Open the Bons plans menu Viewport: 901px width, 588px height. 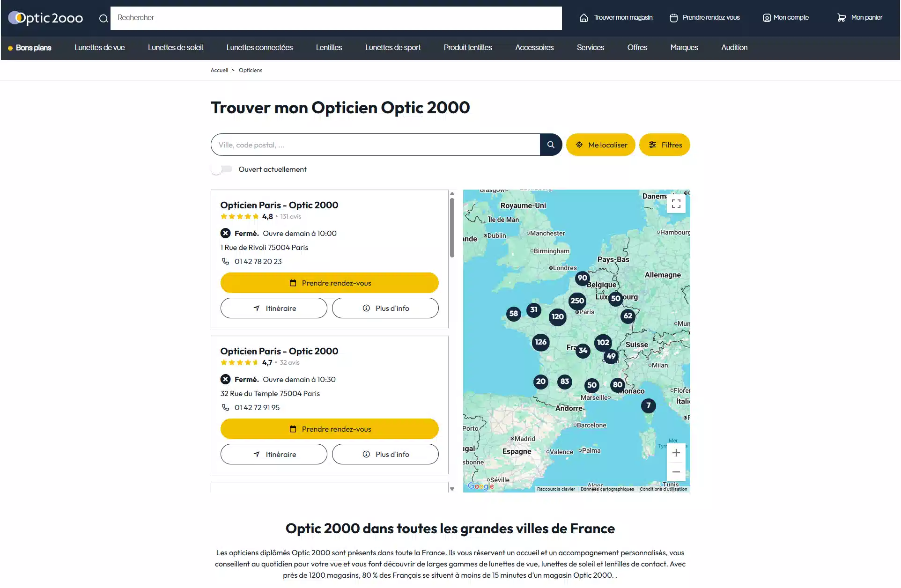[x=30, y=48]
